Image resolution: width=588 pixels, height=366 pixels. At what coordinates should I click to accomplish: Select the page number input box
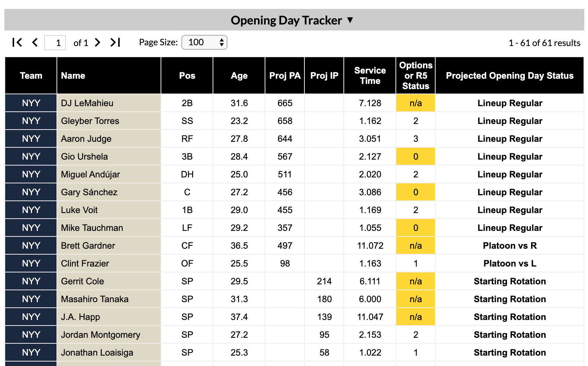[x=57, y=42]
